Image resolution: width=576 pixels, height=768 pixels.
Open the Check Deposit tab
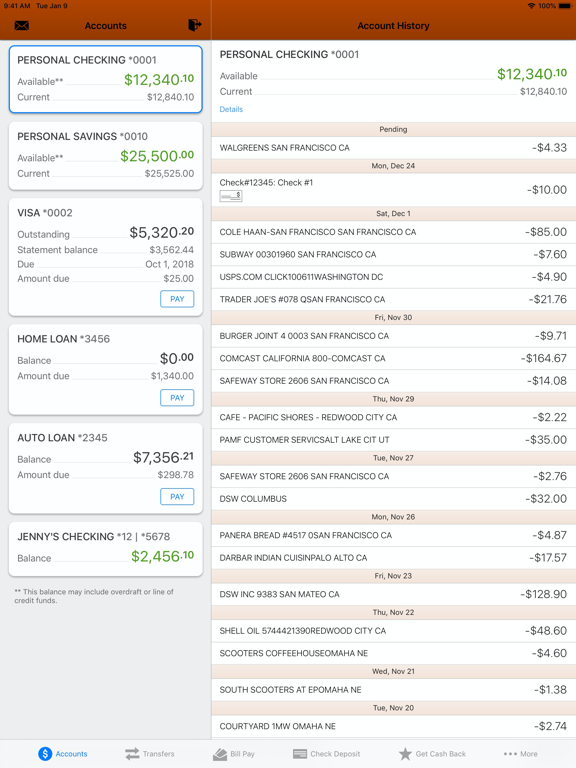(x=326, y=754)
